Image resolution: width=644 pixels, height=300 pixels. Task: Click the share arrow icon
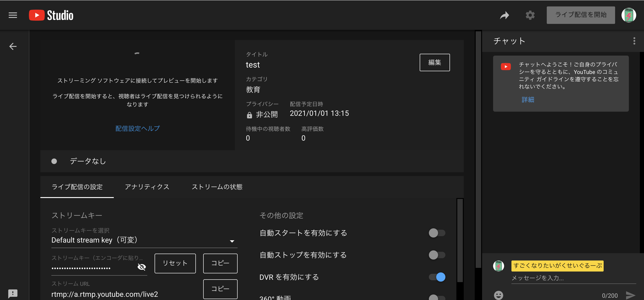pos(504,15)
